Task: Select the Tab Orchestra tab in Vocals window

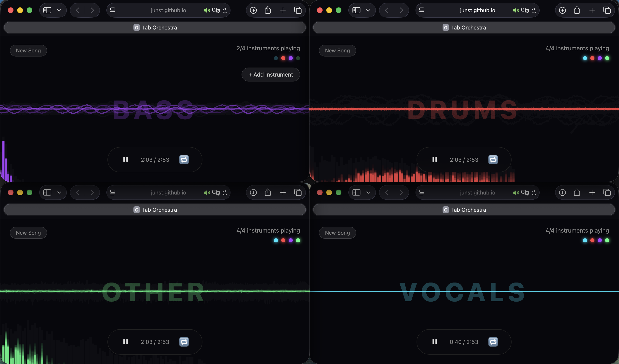Action: click(464, 210)
